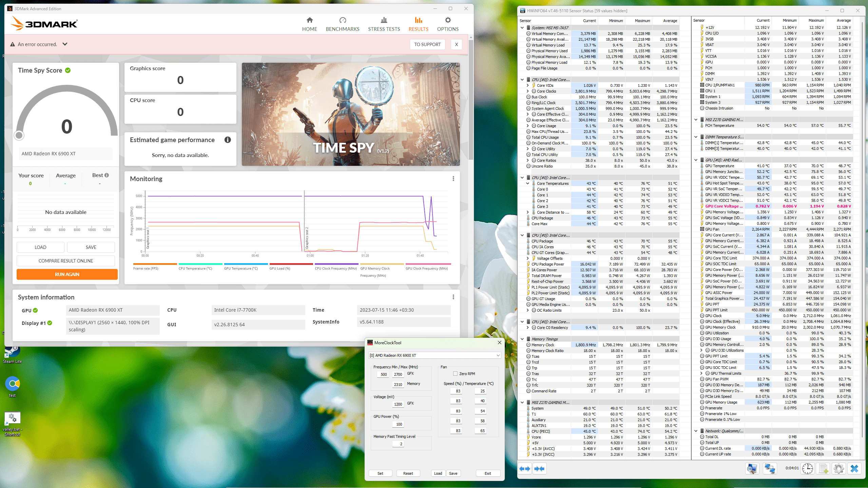Open valley.bat Shortcut desktop icon
Image resolution: width=868 pixels, height=488 pixels.
(12, 424)
